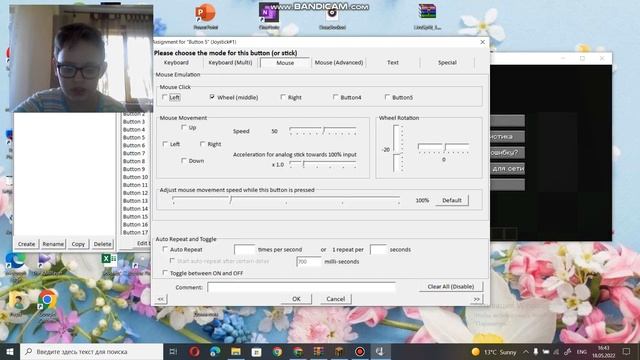640x360 pixels.
Task: Open File Explorer from the taskbar
Action: [236, 351]
